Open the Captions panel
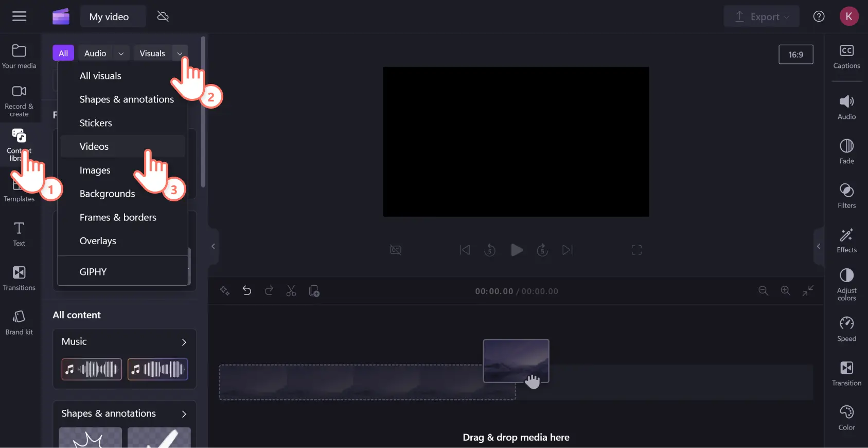Screen dimensions: 868x448 tap(846, 57)
